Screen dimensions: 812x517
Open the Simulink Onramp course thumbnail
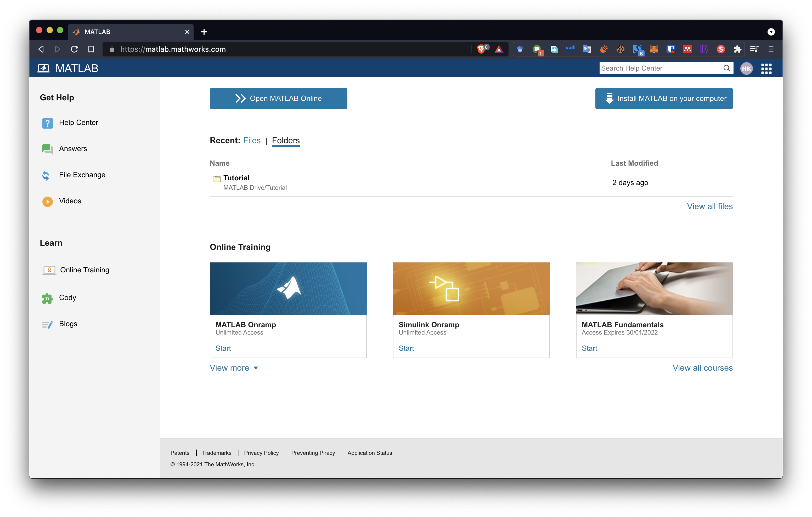(471, 289)
